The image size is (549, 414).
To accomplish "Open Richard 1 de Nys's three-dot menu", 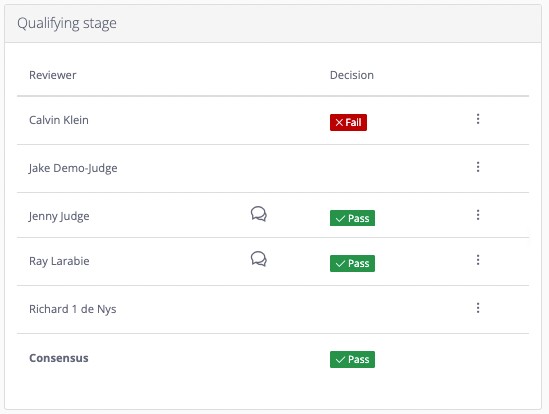I will tap(478, 308).
